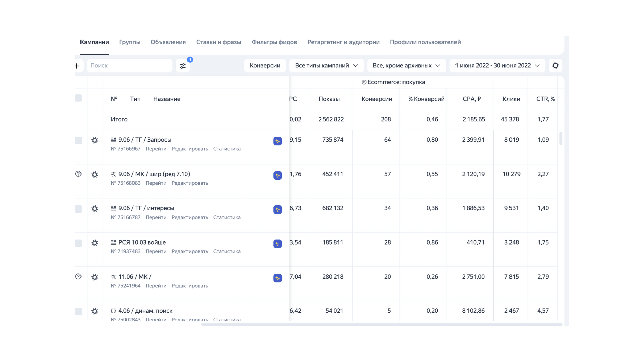Expand the Все, кроме архивных filter
The height and width of the screenshot is (362, 644).
pos(406,65)
